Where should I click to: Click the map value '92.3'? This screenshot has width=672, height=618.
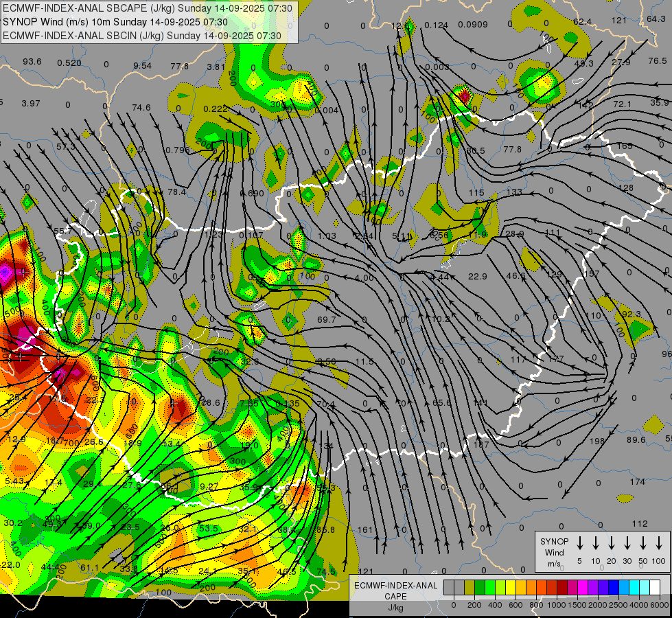(x=632, y=314)
